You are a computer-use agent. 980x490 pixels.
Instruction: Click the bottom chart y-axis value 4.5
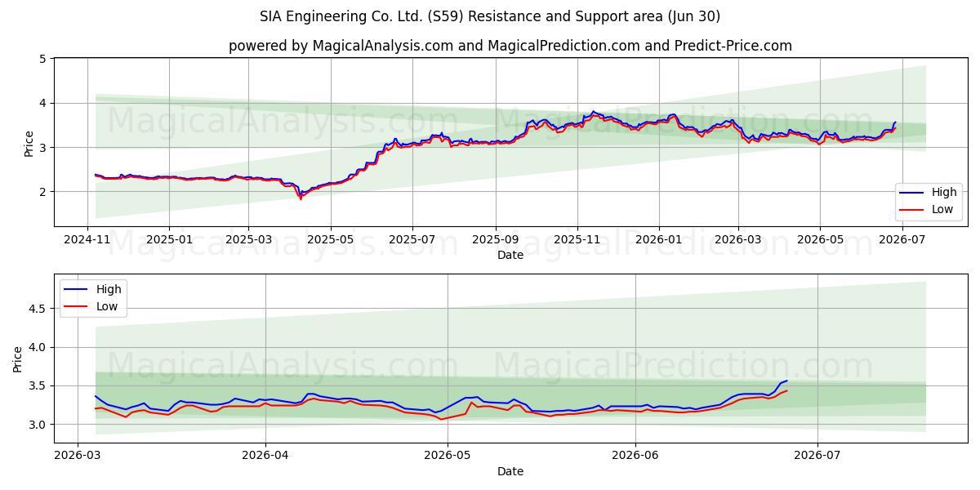(x=38, y=309)
